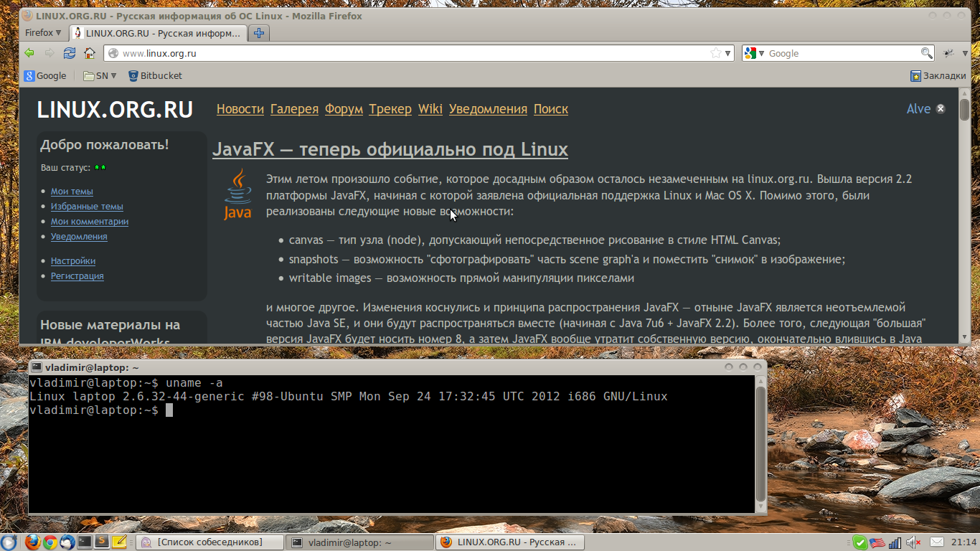Open the Firefox menu dropdown

tap(43, 33)
